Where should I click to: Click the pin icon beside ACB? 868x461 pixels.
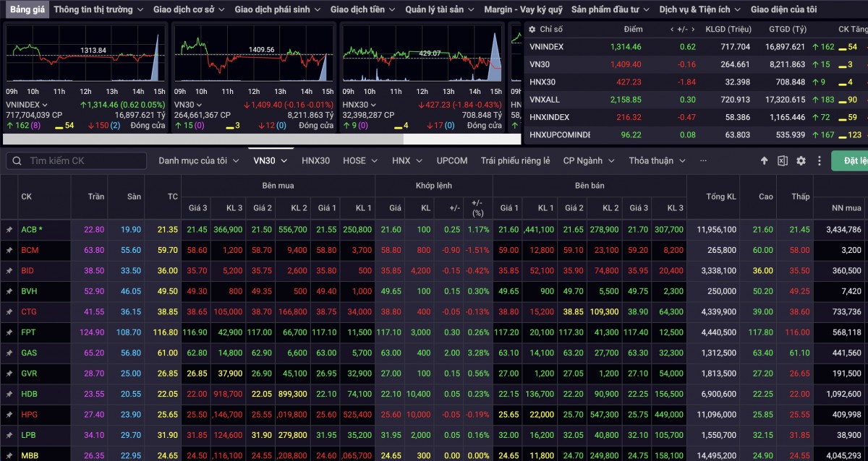pos(9,230)
